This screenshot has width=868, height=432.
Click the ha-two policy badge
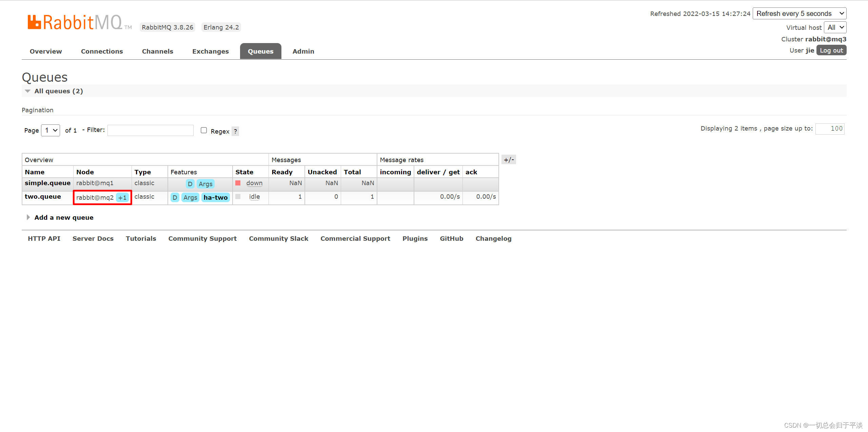(215, 197)
